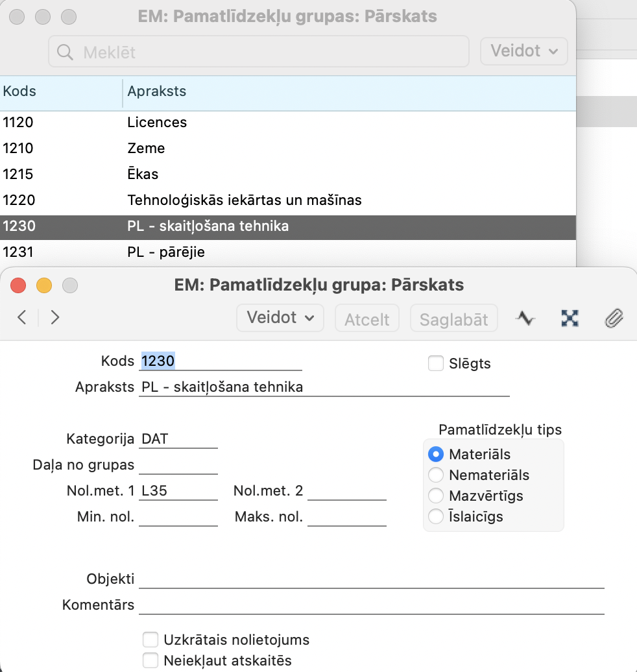
Task: Select the 1220 Tehnoloģiskās iekārtas row
Action: [244, 200]
